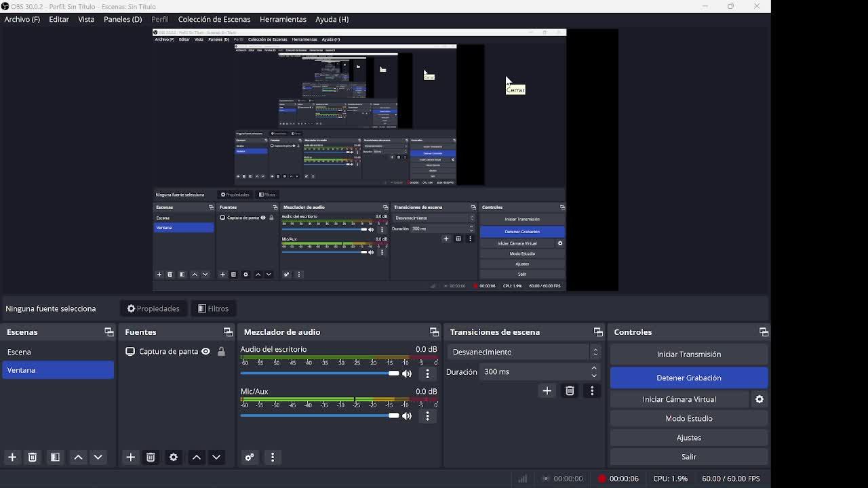Hide the Captura de pantalla source

pyautogui.click(x=205, y=352)
